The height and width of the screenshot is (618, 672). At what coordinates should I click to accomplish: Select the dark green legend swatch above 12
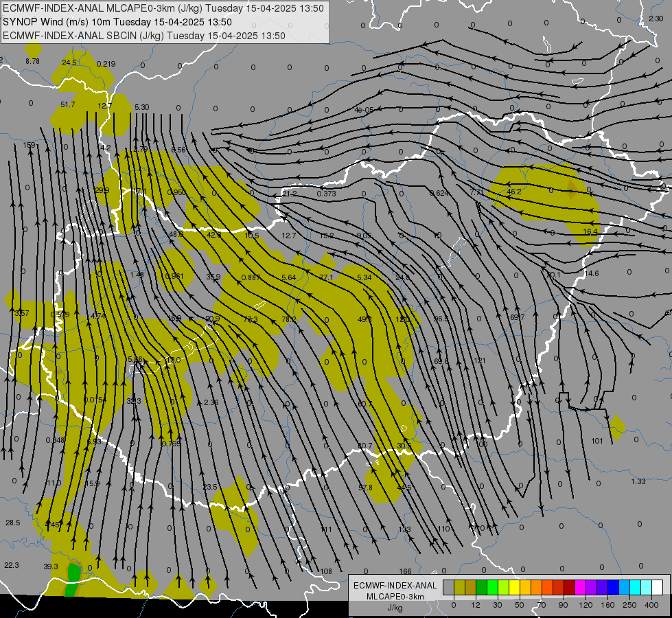coord(481,588)
